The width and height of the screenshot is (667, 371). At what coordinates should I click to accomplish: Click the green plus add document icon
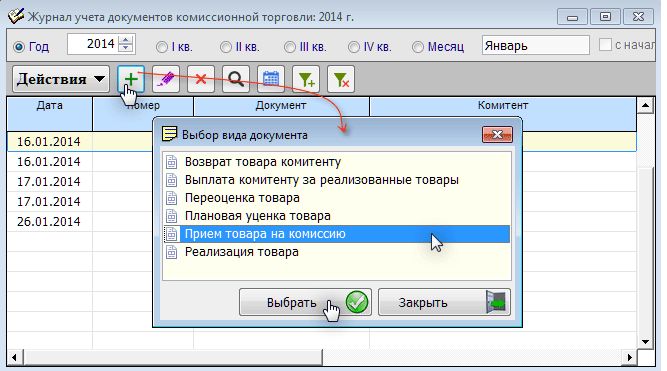click(x=131, y=79)
